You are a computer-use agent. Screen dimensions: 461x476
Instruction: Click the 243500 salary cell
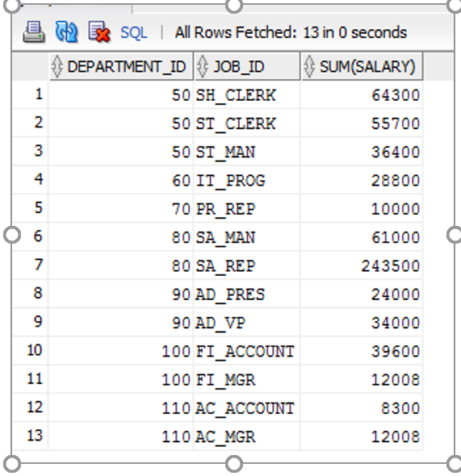click(x=362, y=265)
